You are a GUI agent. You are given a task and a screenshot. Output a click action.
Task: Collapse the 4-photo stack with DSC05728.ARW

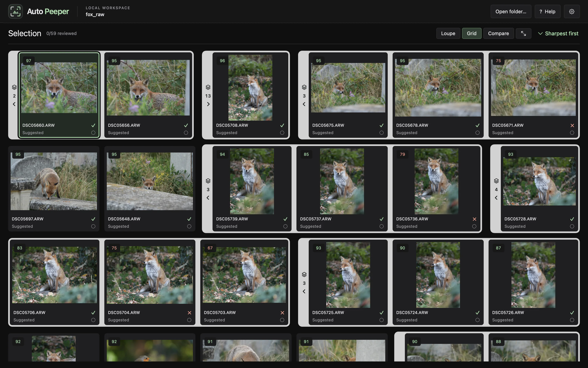496,198
